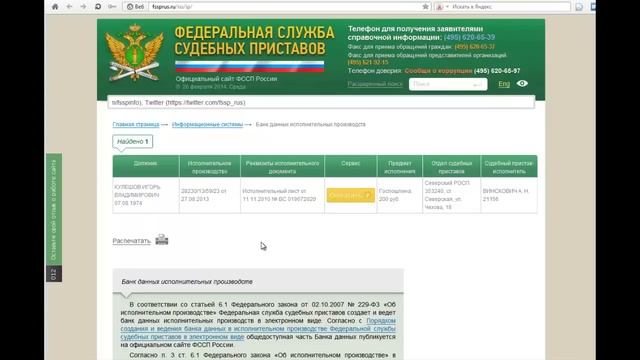Click the key/password wand icon in toolbar
This screenshot has width=640, height=360.
[112, 7]
